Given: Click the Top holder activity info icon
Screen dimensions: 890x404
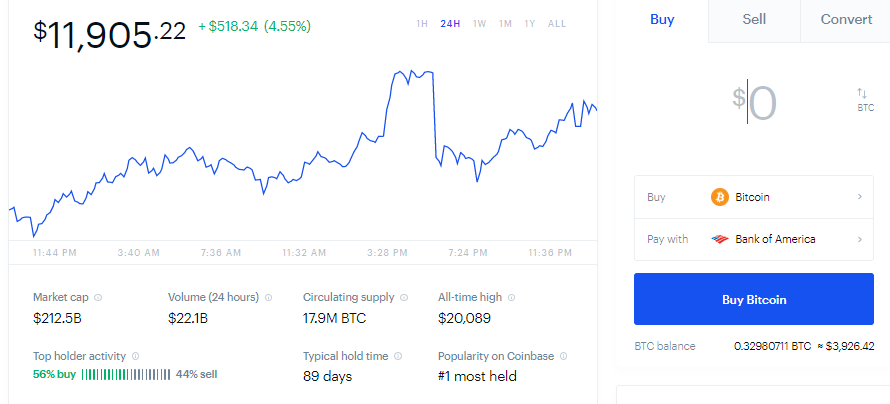Looking at the screenshot, I should (x=135, y=356).
